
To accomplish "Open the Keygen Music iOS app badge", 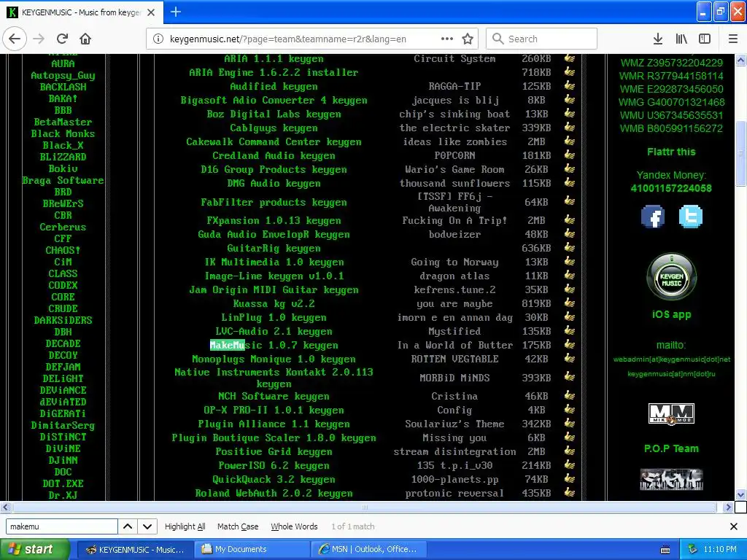I will pos(671,277).
